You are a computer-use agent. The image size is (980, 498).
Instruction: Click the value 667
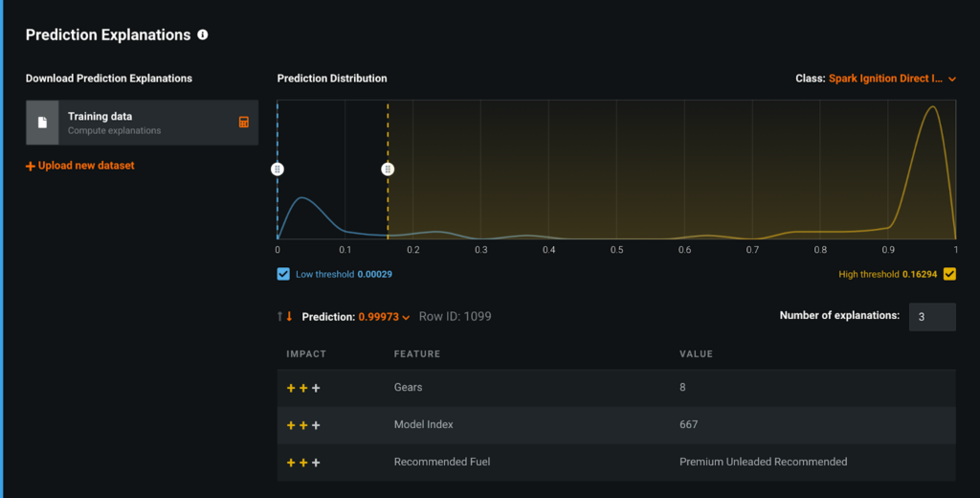[688, 425]
